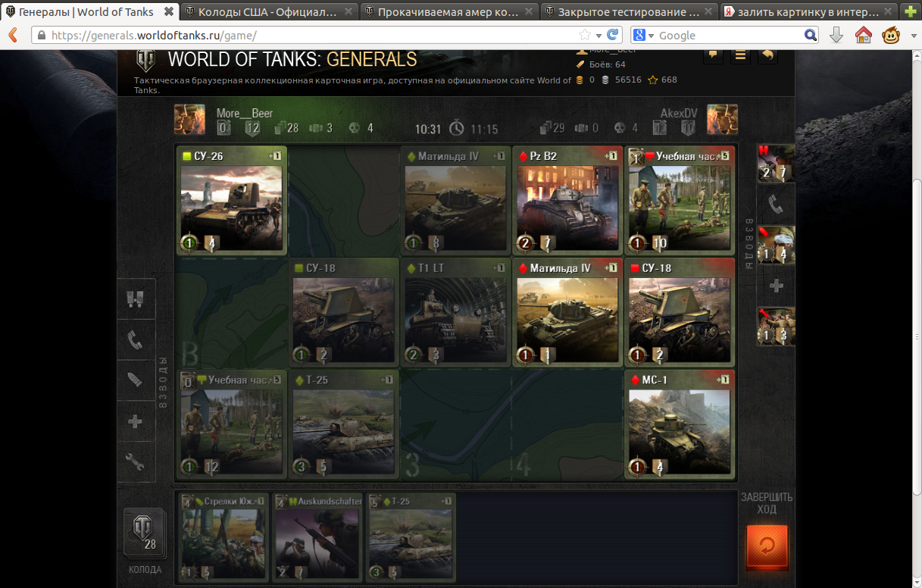Select the wrench repair platoon icon
The image size is (922, 588).
click(x=136, y=462)
